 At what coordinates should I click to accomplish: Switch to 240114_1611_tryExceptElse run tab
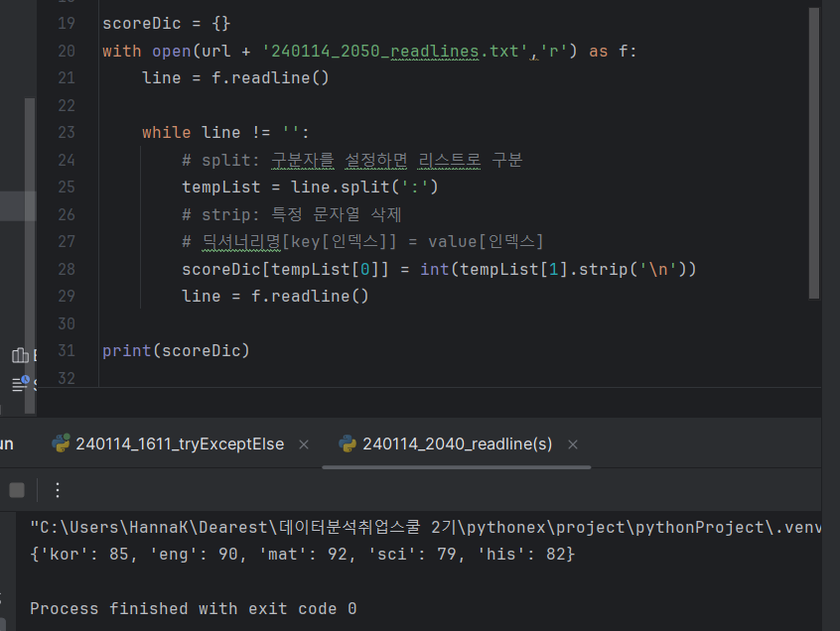point(180,443)
